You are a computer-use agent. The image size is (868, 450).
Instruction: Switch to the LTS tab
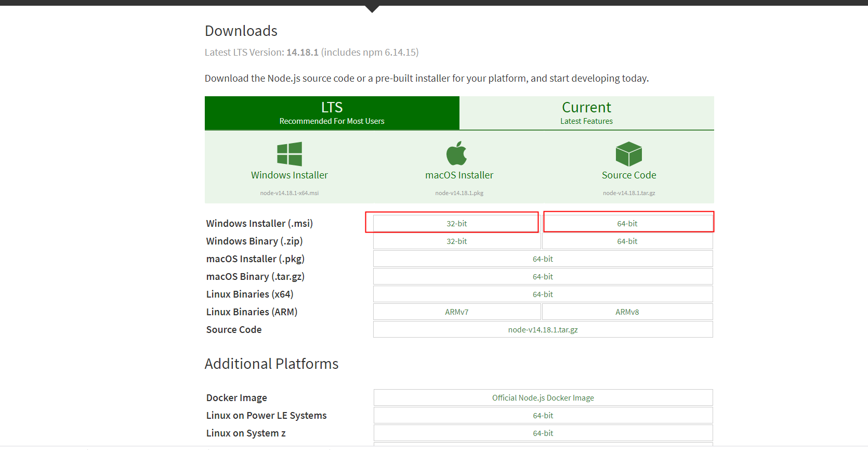point(332,113)
